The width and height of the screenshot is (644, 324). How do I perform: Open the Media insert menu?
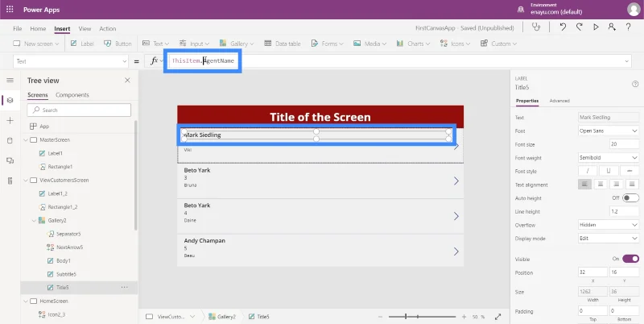[369, 44]
